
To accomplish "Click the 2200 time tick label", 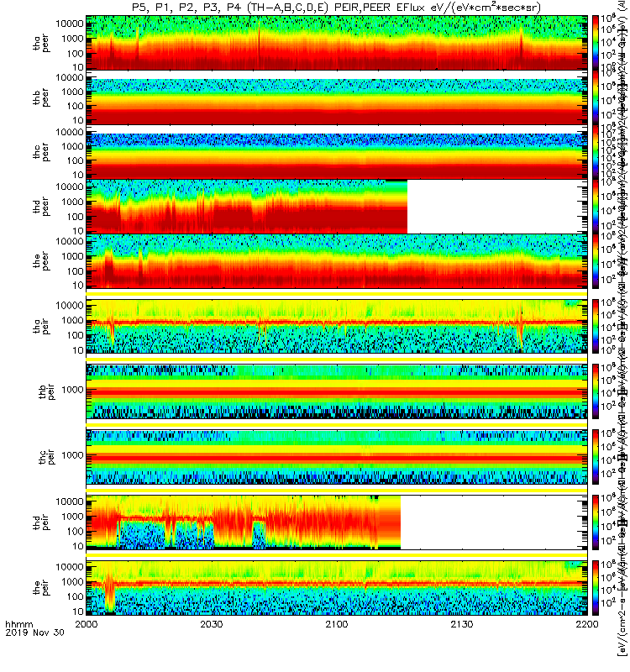I will pyautogui.click(x=587, y=624).
